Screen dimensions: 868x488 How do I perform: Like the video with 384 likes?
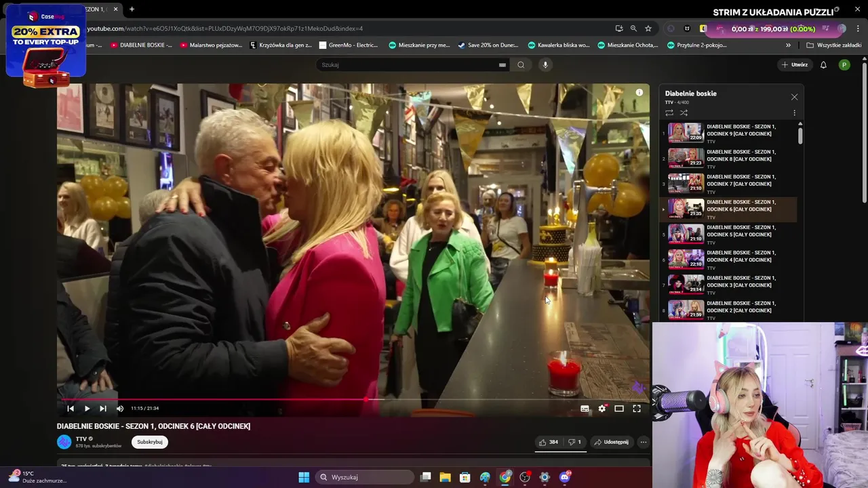coord(548,442)
